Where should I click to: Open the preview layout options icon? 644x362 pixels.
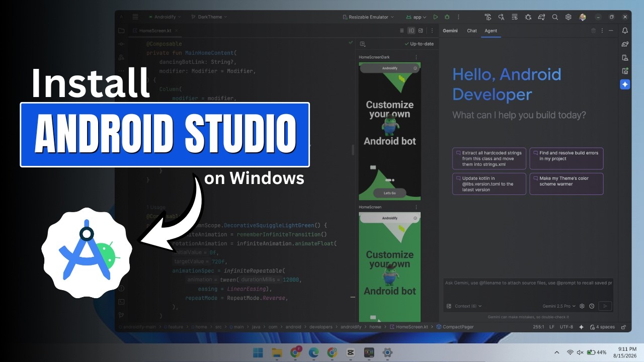click(x=363, y=44)
